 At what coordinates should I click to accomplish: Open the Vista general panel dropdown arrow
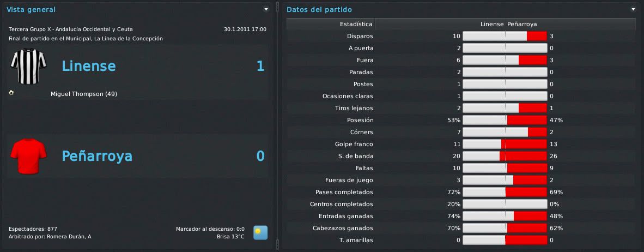[x=266, y=9]
